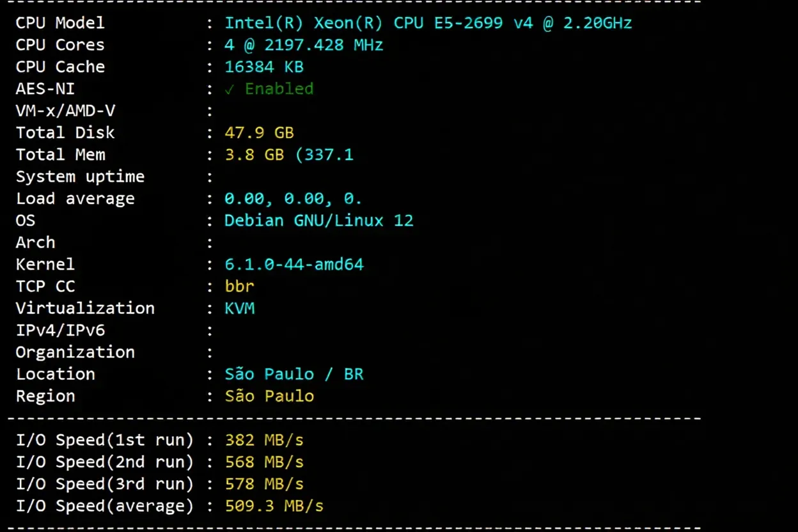Select the yellow 'São Paulo' region value
This screenshot has width=798, height=532.
[269, 396]
